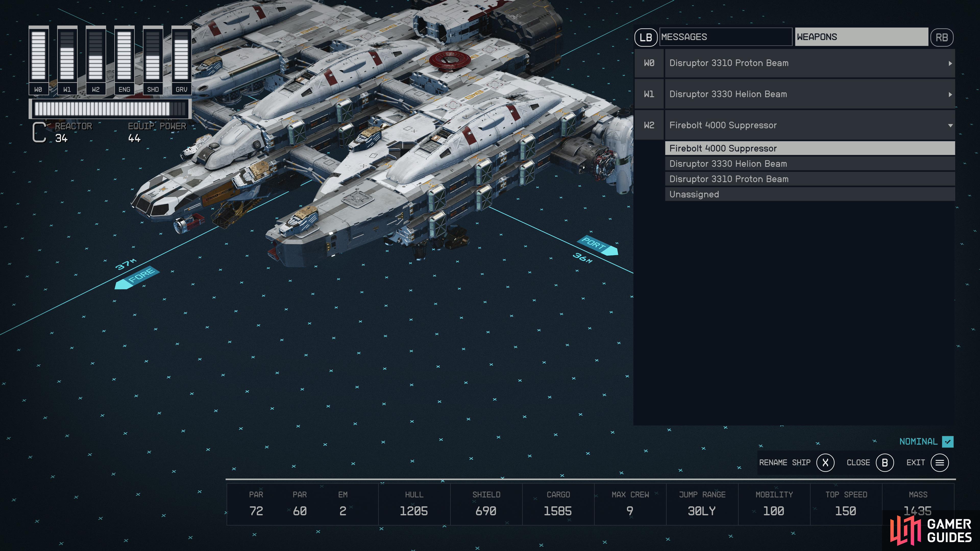Adjust the W1 power bar
980x551 pixels.
tap(67, 55)
